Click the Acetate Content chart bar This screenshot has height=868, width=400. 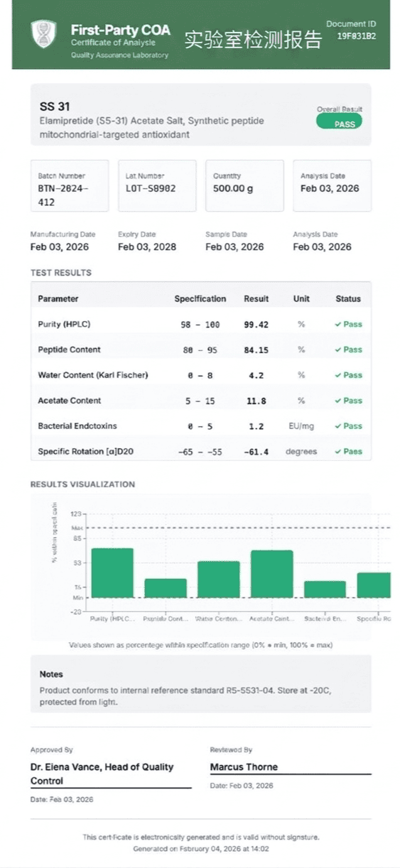(271, 574)
